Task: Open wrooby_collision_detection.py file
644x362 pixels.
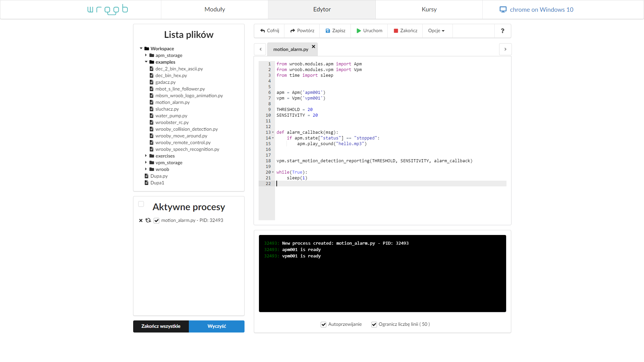Action: [186, 129]
